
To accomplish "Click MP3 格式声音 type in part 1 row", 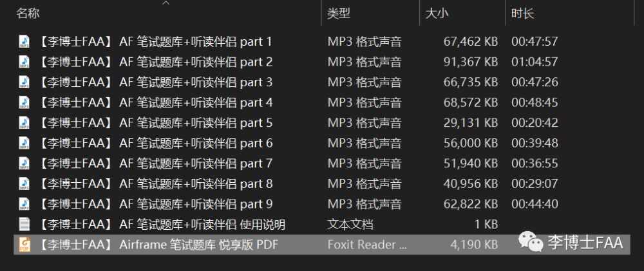I will (x=365, y=41).
